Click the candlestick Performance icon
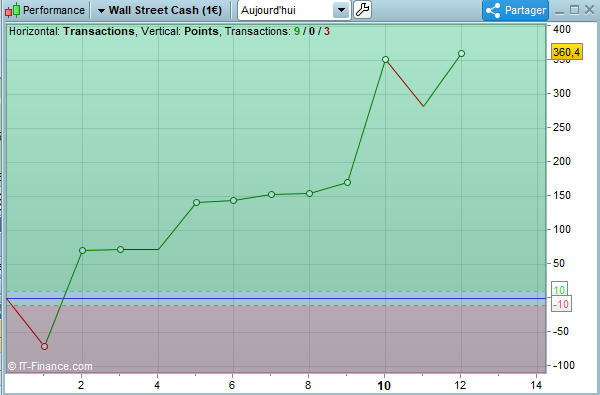The width and height of the screenshot is (600, 395). point(12,10)
